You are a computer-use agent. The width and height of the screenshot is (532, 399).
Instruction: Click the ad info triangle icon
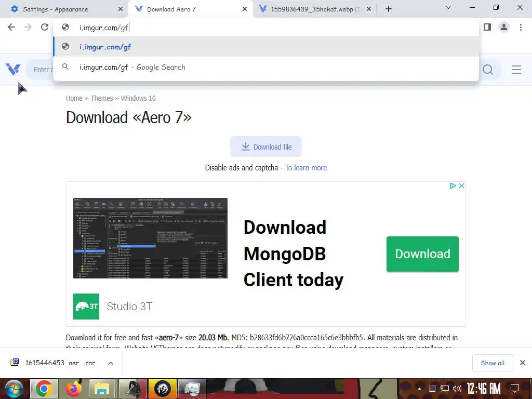point(453,185)
